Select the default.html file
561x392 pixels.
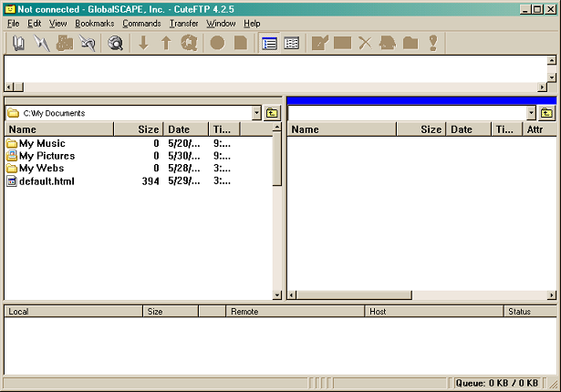[x=47, y=181]
